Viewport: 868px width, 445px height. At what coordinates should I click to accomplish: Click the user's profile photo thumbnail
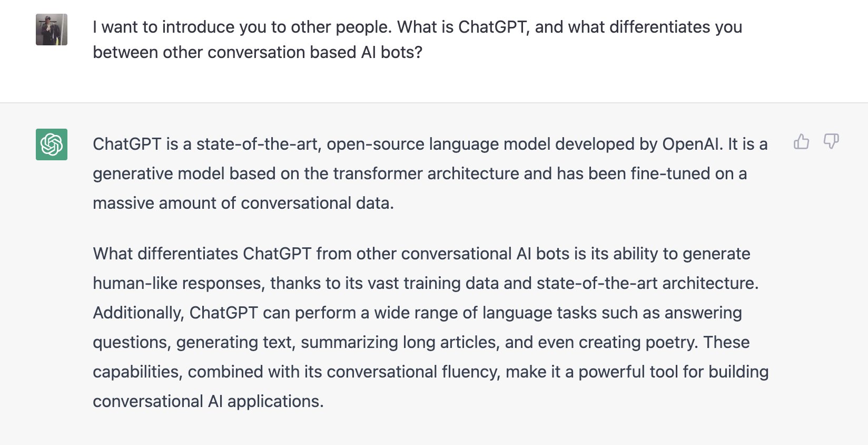coord(52,30)
